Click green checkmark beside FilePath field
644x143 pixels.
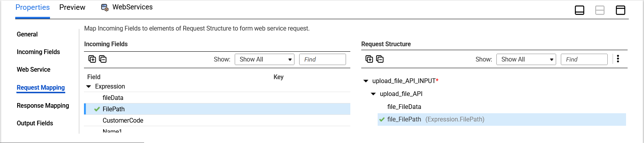97,109
